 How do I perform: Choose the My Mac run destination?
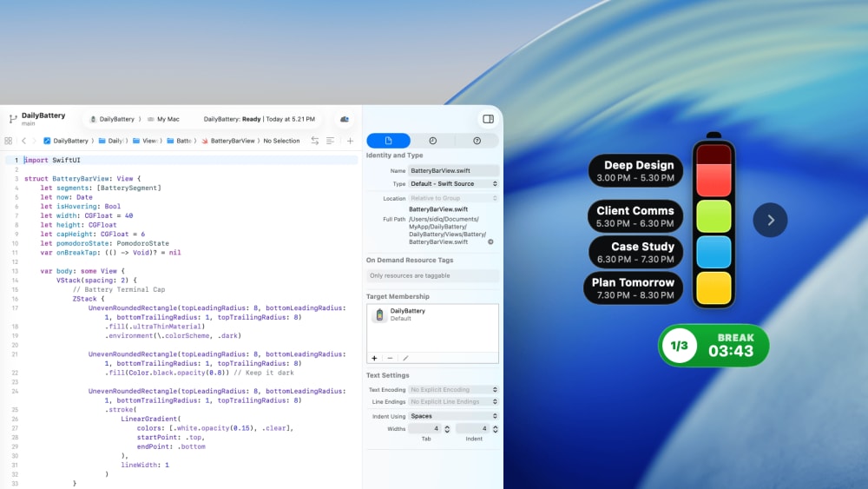[x=163, y=119]
